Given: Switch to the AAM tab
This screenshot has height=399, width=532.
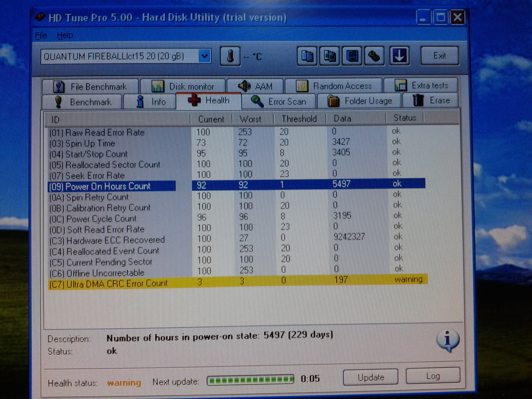Looking at the screenshot, I should point(255,86).
